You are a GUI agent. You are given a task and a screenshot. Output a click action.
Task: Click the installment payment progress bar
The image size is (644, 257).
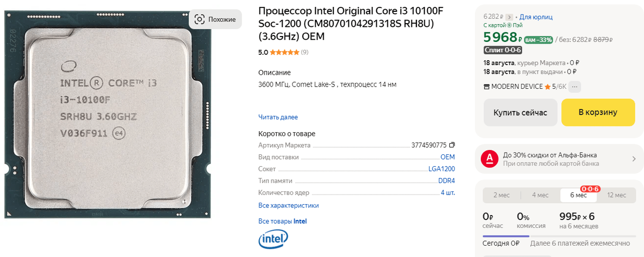coord(558,235)
